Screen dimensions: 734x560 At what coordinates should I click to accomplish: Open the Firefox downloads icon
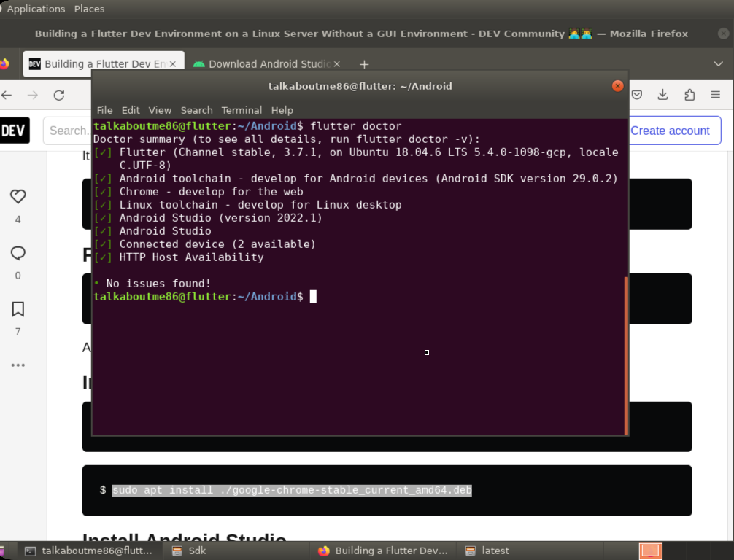[662, 95]
